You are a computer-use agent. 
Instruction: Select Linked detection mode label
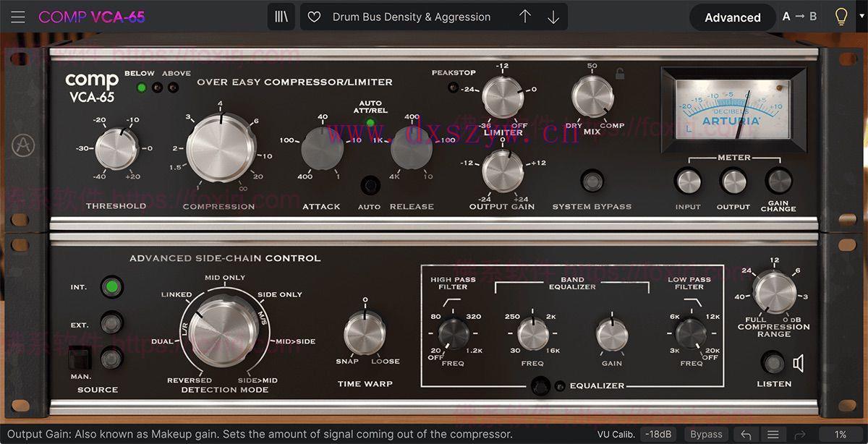pos(176,294)
